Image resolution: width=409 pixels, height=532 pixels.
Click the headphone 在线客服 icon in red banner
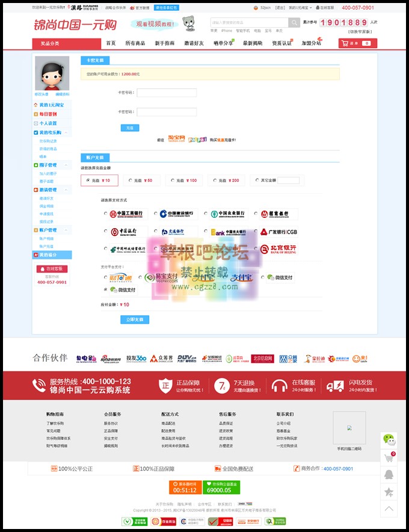(x=280, y=386)
